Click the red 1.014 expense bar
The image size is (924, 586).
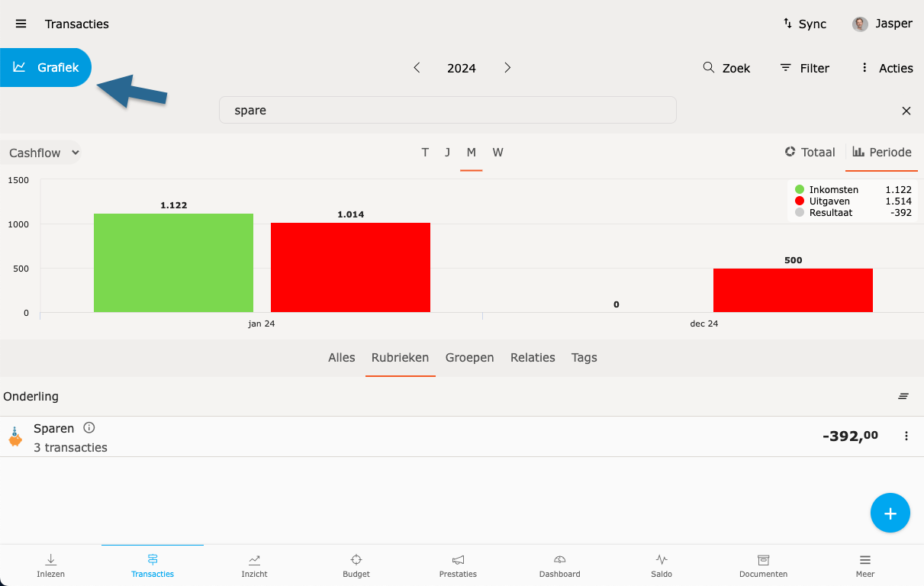[350, 267]
